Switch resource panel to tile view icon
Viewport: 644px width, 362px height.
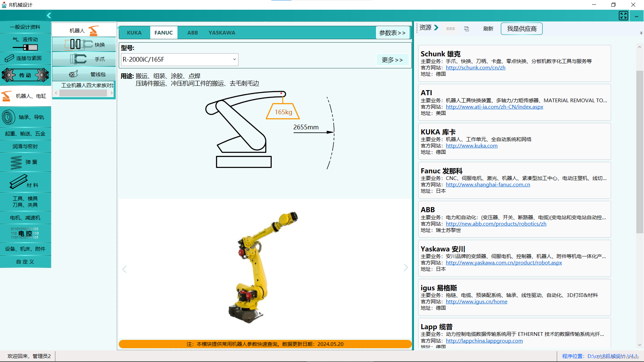click(467, 29)
